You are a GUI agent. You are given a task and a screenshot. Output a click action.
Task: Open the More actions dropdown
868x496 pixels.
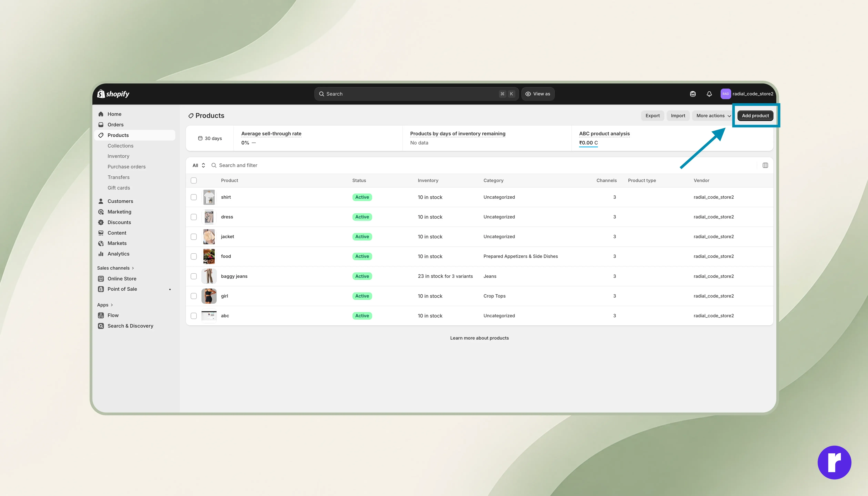tap(713, 116)
